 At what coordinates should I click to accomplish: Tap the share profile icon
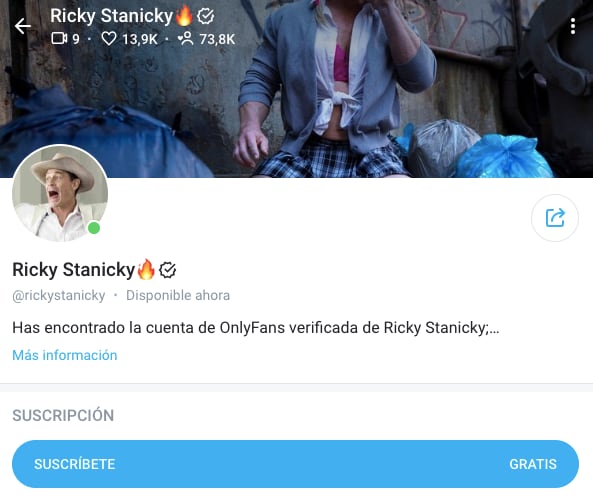[555, 218]
